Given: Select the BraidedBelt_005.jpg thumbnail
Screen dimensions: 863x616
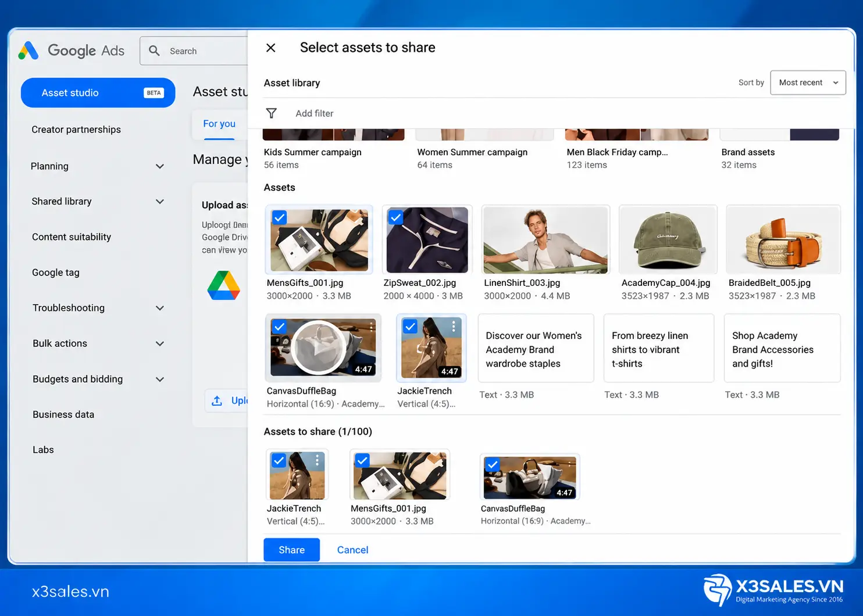Looking at the screenshot, I should click(x=783, y=239).
